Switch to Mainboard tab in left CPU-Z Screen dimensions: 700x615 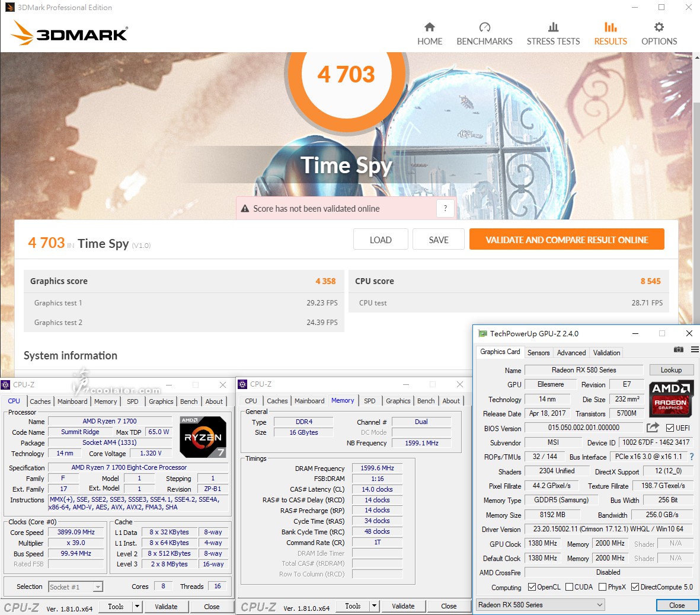point(72,401)
